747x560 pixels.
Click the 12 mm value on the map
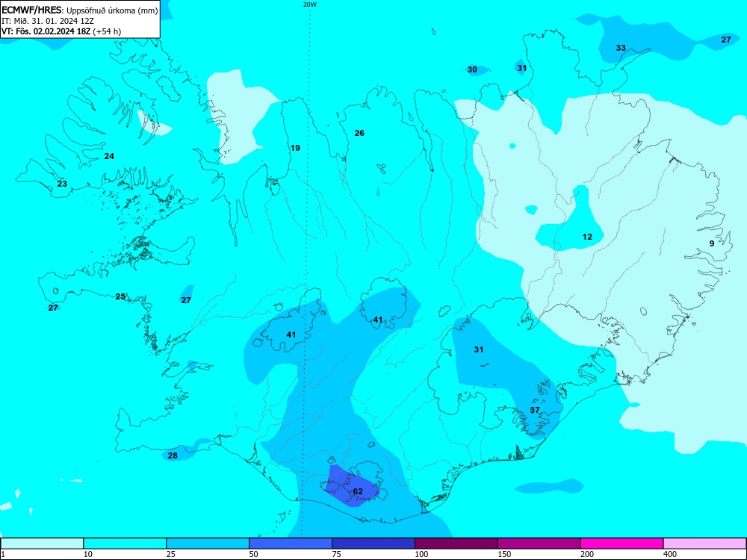click(x=587, y=237)
